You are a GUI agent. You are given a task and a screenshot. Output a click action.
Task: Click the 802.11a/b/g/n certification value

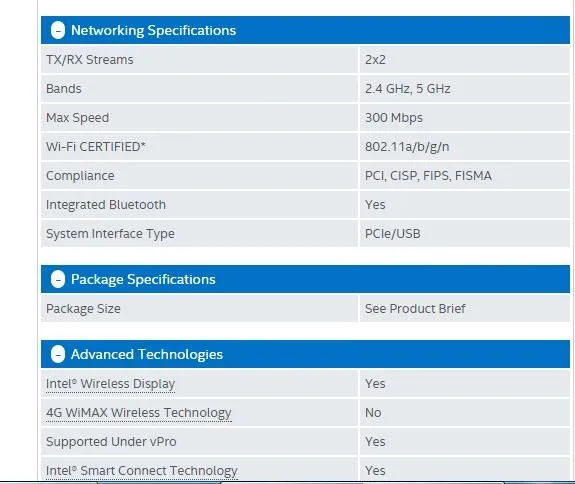[x=407, y=147]
